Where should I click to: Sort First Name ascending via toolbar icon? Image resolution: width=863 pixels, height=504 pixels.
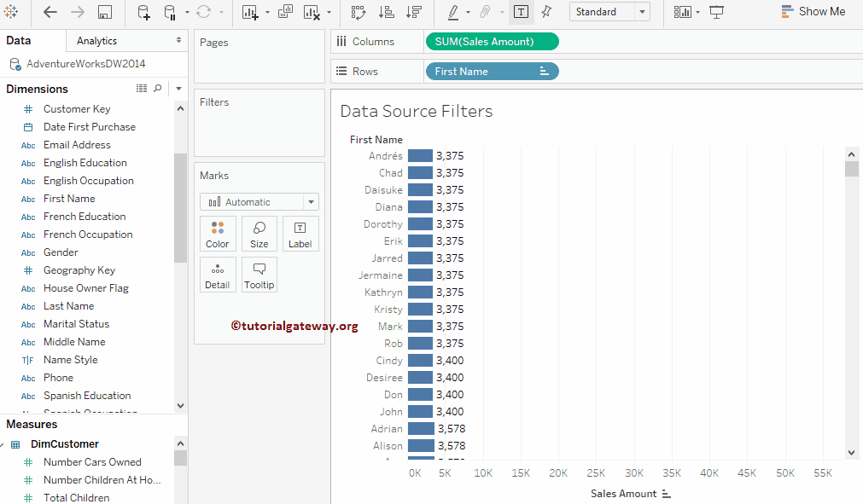click(386, 12)
